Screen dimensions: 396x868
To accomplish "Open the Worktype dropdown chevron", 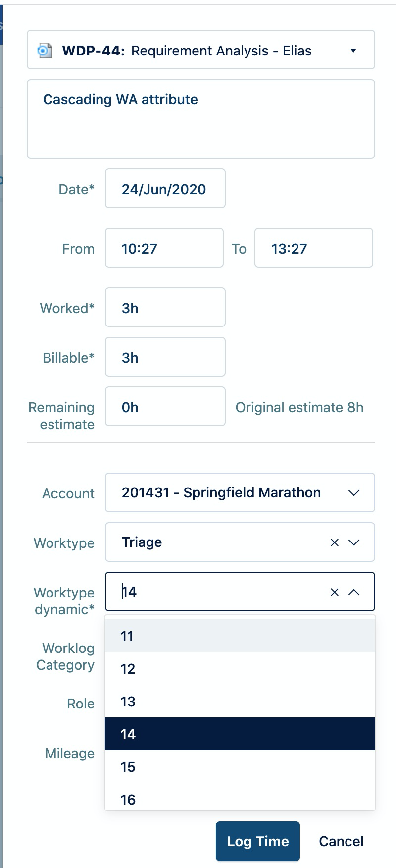I will coord(354,542).
